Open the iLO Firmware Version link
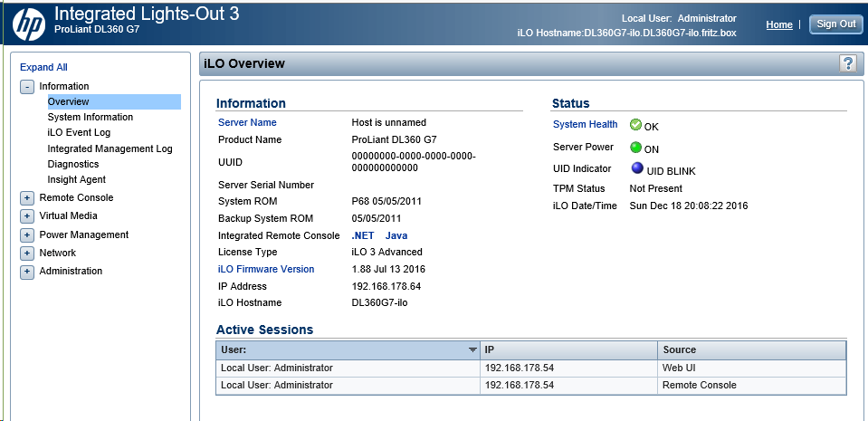 (x=266, y=269)
